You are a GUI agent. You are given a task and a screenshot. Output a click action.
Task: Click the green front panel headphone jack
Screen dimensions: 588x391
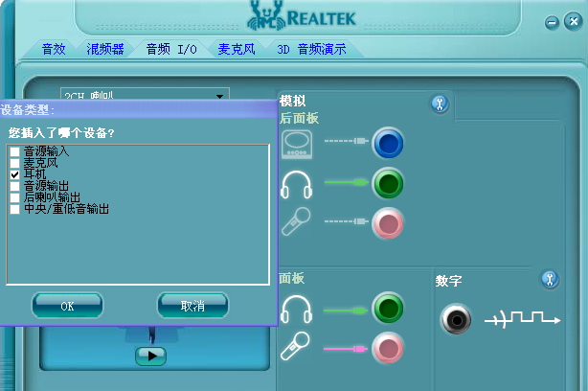(388, 309)
